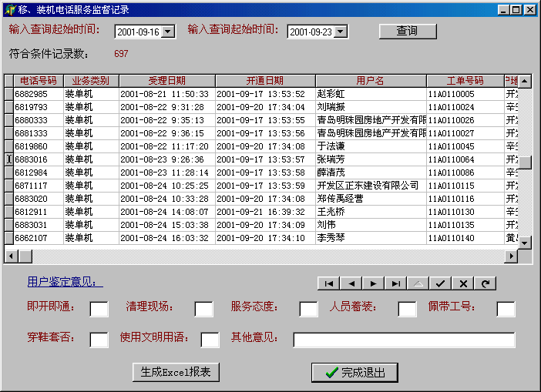Click the 电话号码 column header
This screenshot has width=541, height=392.
[x=39, y=81]
